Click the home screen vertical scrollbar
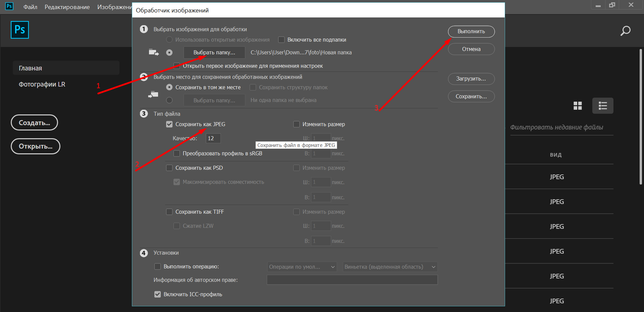 (641, 117)
